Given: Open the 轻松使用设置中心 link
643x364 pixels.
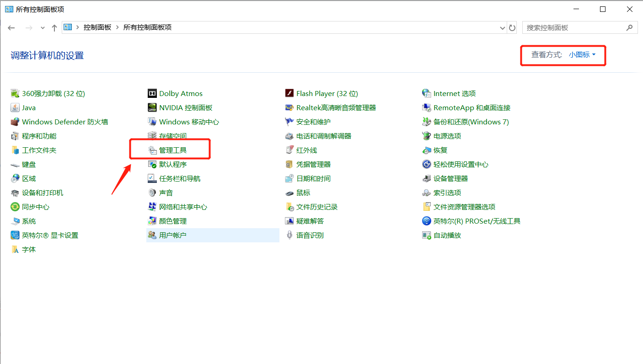Looking at the screenshot, I should pyautogui.click(x=461, y=165).
